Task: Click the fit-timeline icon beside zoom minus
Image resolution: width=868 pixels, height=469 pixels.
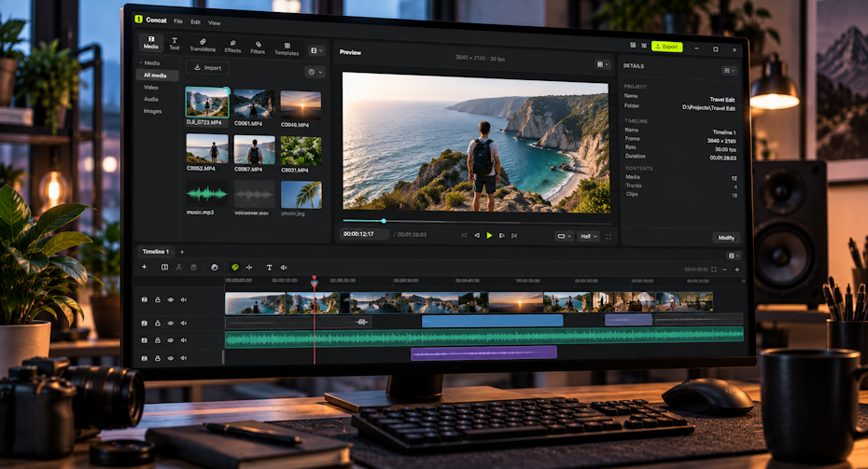Action: pyautogui.click(x=714, y=269)
